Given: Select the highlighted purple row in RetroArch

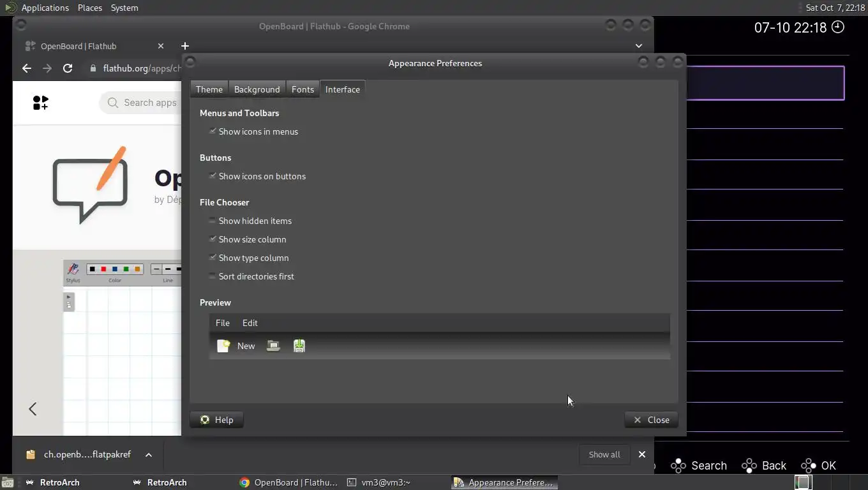Looking at the screenshot, I should point(765,83).
